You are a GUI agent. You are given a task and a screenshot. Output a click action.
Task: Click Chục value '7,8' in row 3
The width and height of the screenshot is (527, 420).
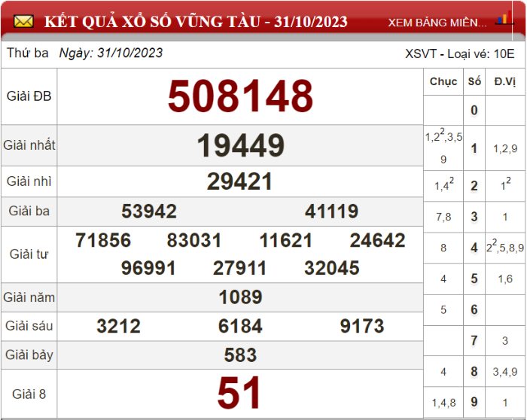pos(443,218)
